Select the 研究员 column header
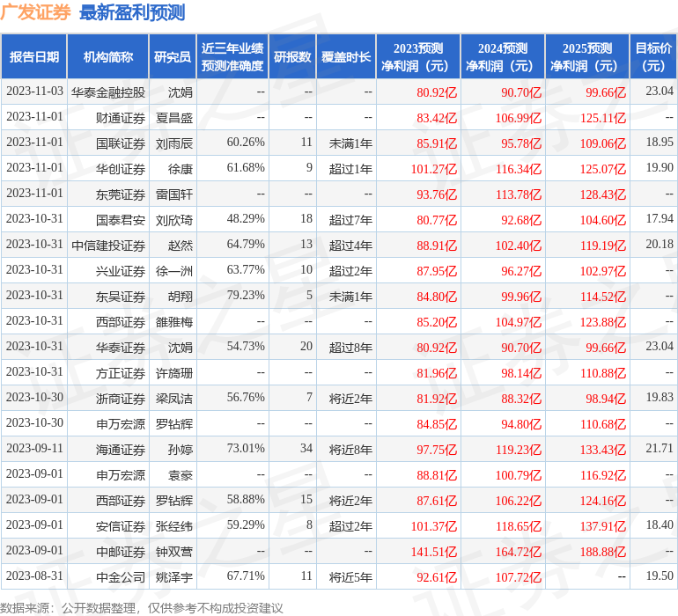 pyautogui.click(x=173, y=56)
